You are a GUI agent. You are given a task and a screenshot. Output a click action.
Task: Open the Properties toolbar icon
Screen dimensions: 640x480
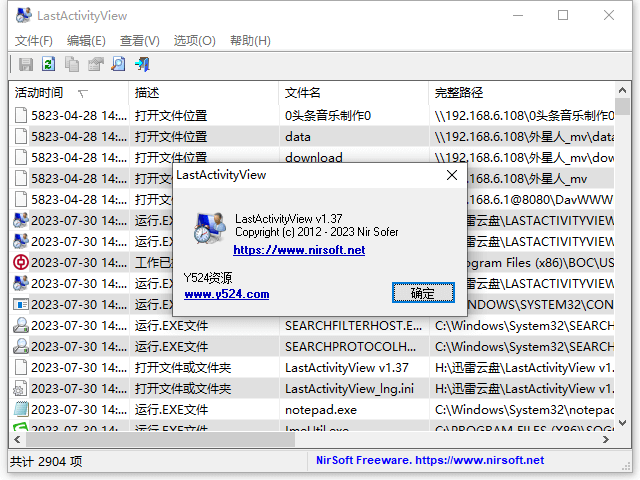point(96,64)
